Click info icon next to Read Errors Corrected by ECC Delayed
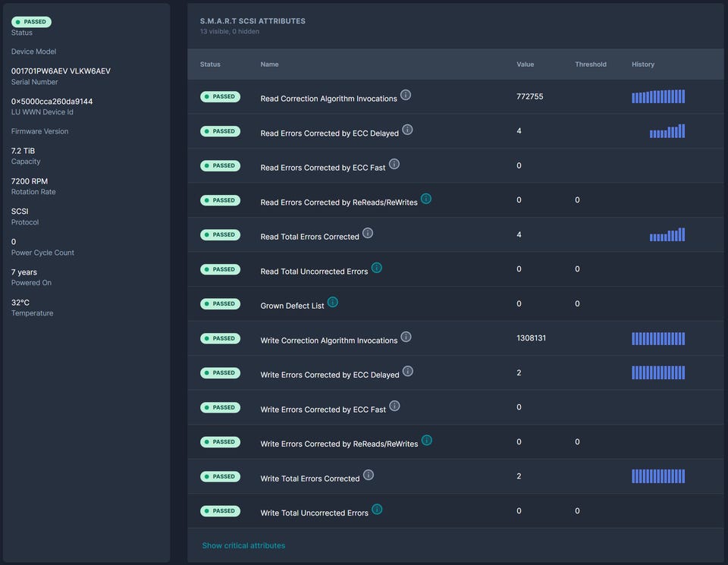Image resolution: width=728 pixels, height=565 pixels. coord(407,130)
